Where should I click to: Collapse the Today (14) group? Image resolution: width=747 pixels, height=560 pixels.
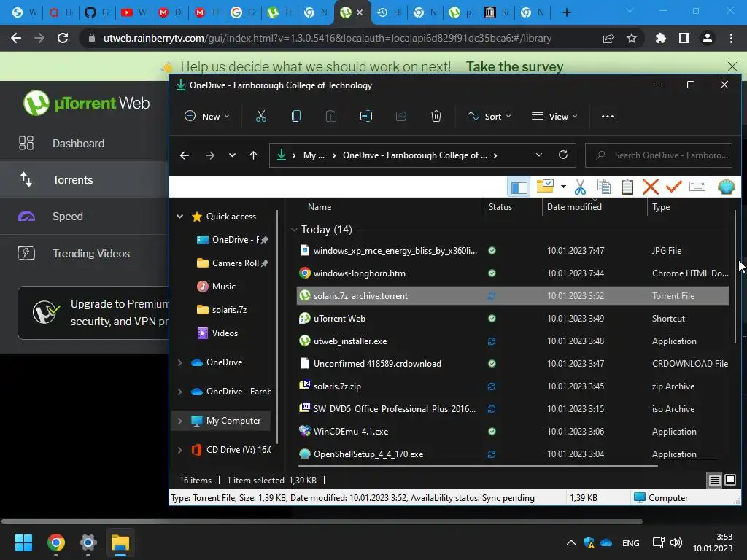pyautogui.click(x=294, y=230)
